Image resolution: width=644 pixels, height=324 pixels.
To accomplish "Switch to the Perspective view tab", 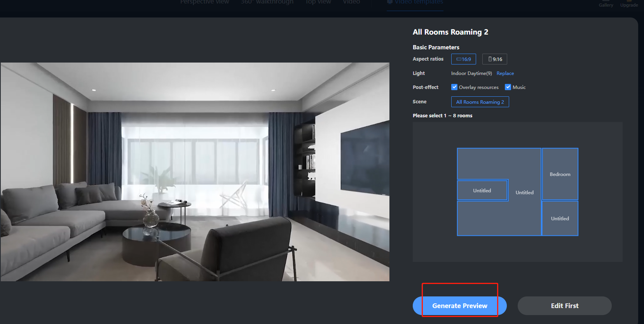I will coord(204,2).
